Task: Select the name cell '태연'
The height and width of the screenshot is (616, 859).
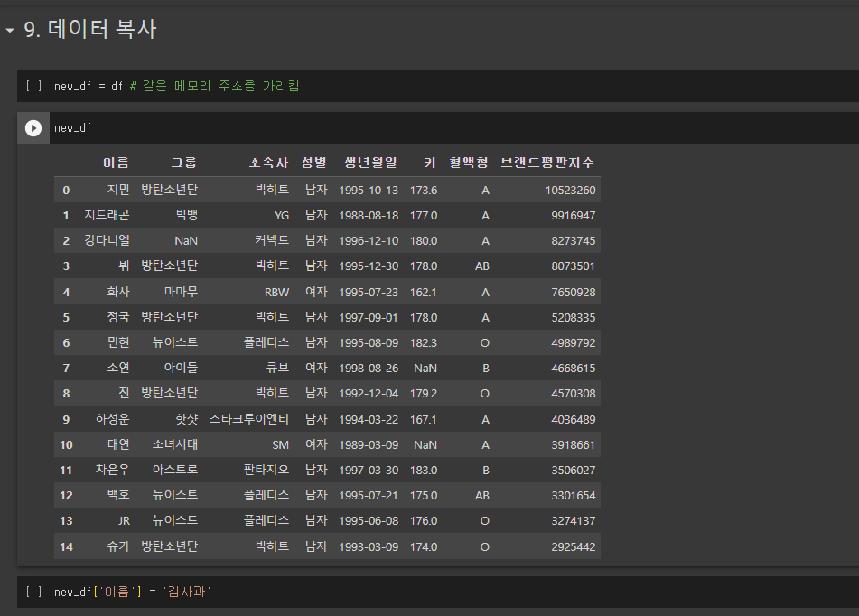Action: pos(118,443)
